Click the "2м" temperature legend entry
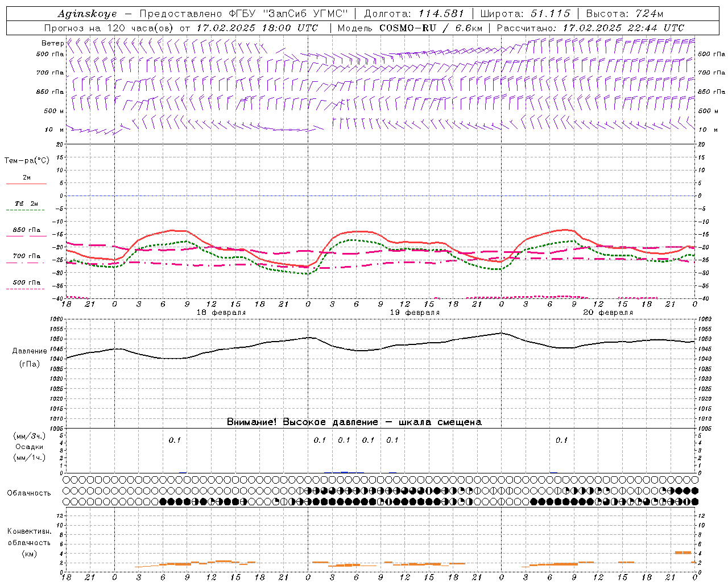This screenshot has width=728, height=582. click(x=27, y=178)
